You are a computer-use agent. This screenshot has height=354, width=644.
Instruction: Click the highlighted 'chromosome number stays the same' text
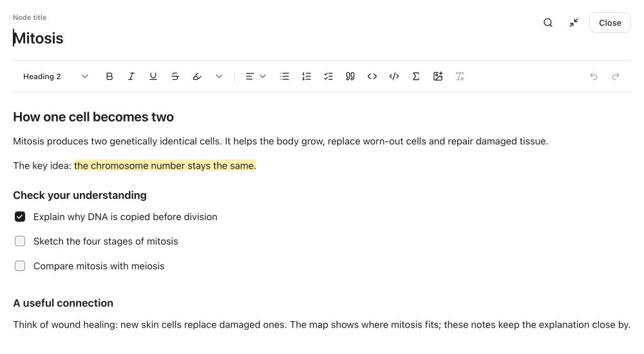(165, 165)
